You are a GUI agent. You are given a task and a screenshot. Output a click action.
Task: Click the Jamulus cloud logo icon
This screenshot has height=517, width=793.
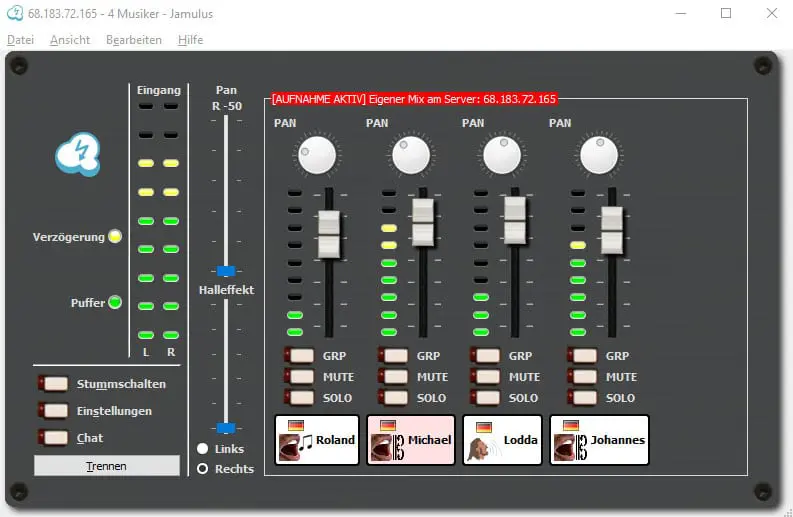coord(77,155)
